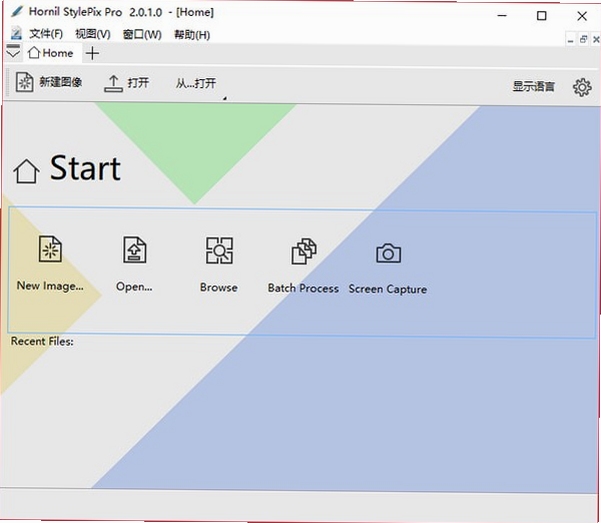Add a new tab with the plus icon
This screenshot has width=601, height=523.
point(92,53)
